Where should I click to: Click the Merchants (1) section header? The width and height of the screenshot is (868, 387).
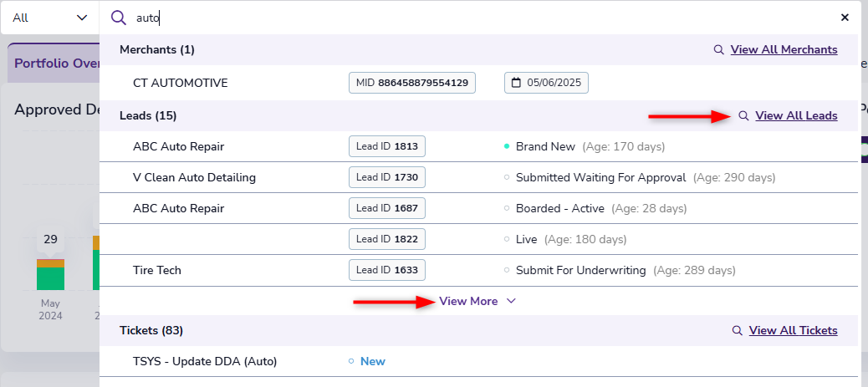coord(157,50)
